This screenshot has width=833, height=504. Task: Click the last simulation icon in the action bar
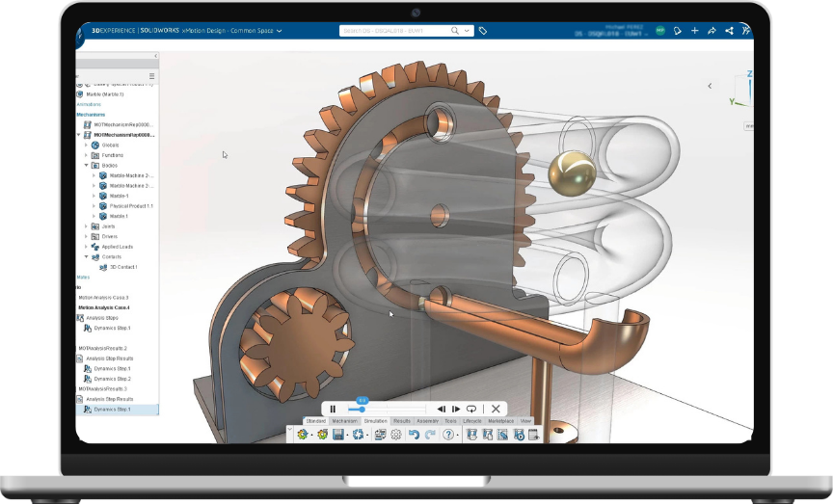tap(534, 434)
